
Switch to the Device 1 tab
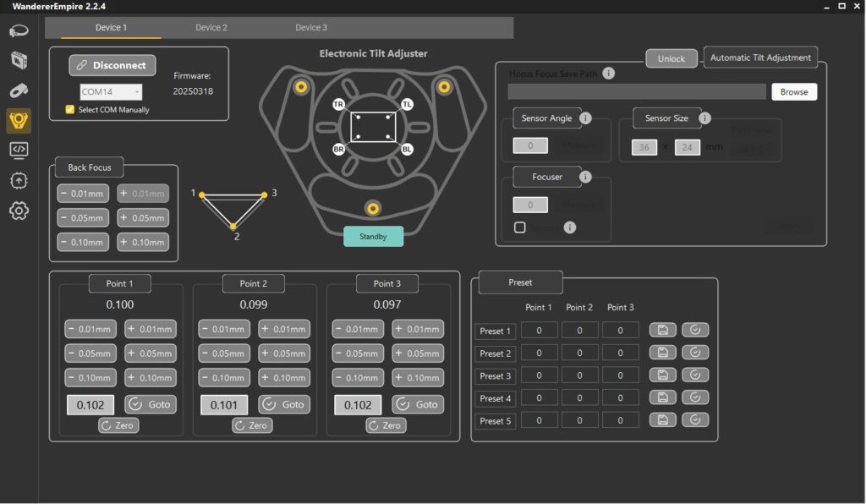click(x=111, y=28)
